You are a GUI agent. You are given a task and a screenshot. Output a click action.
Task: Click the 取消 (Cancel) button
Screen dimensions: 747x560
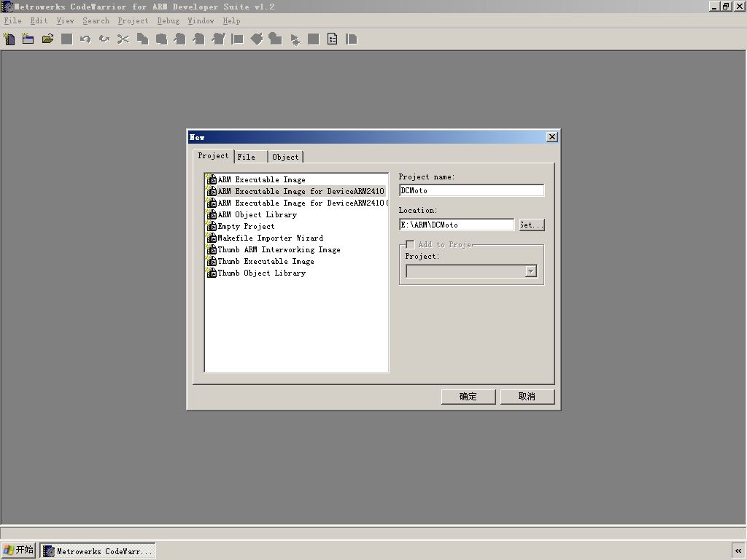click(x=527, y=397)
